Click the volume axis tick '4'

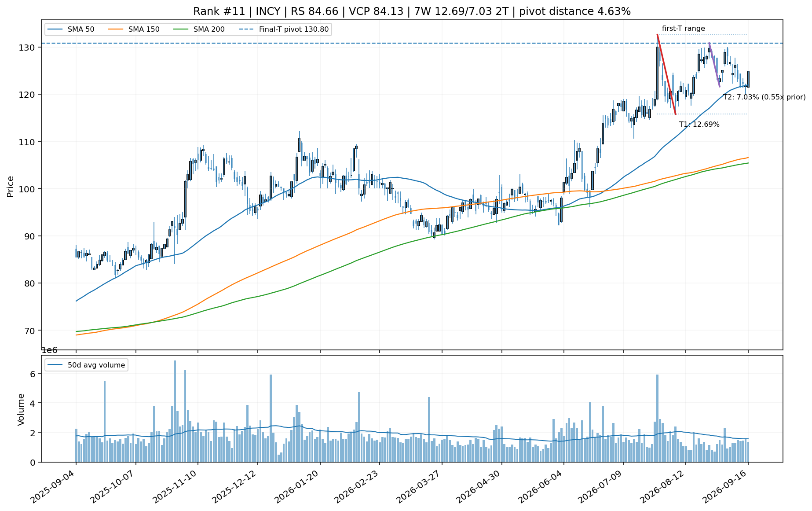33,403
